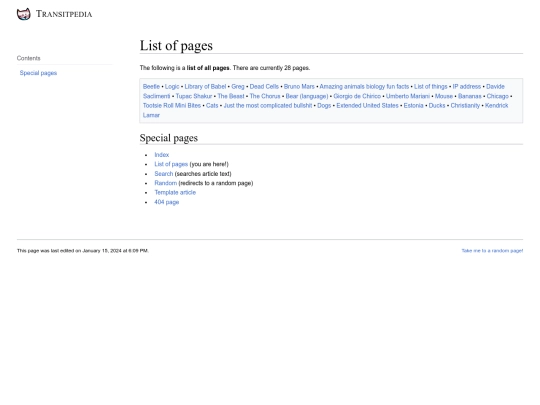The image size is (540, 405).
Task: Open the Transitpedia site title link
Action: pos(64,14)
